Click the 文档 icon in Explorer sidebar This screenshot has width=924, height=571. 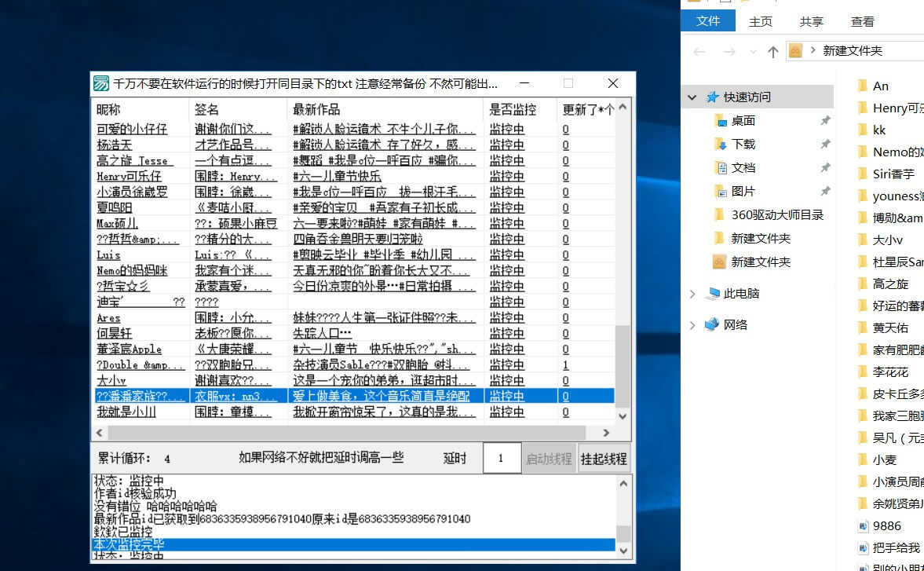(x=720, y=168)
